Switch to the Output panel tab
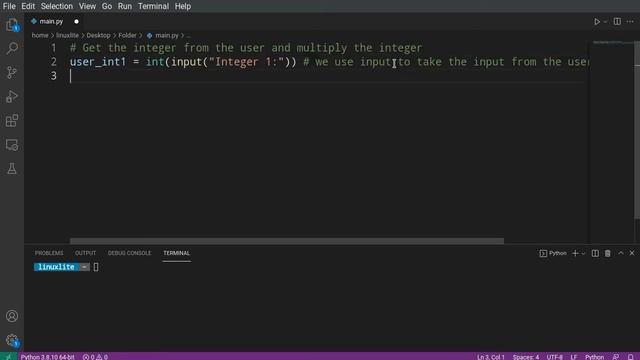This screenshot has width=640, height=360. pyautogui.click(x=85, y=253)
